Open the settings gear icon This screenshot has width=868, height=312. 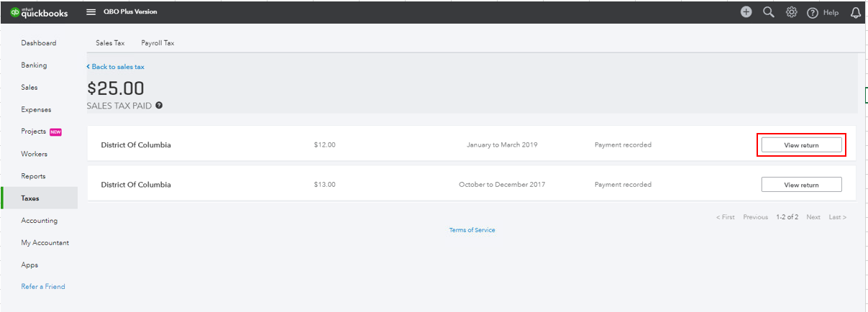pyautogui.click(x=791, y=12)
